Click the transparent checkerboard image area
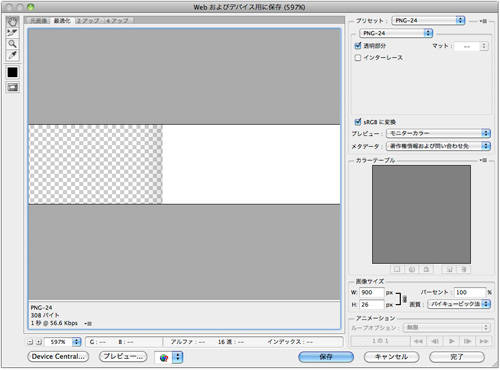 pos(96,164)
